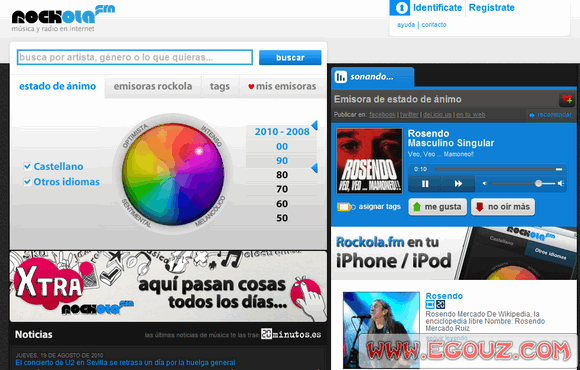Publish station on twitter link
Viewport: 580px width, 370px height.
point(409,115)
